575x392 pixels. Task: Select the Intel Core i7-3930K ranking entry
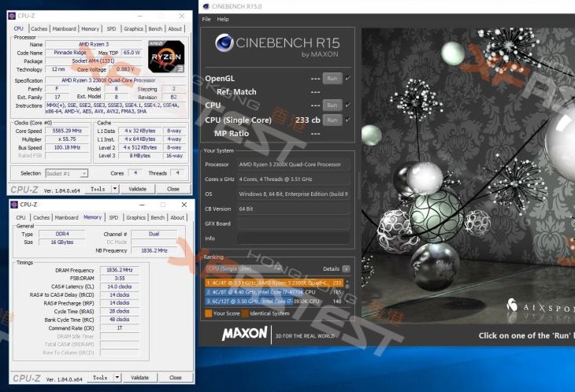pos(273,301)
